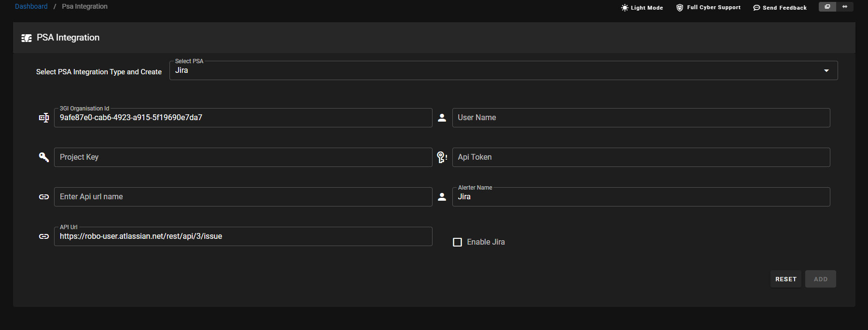
Task: Switch to Light Mode
Action: [x=642, y=8]
